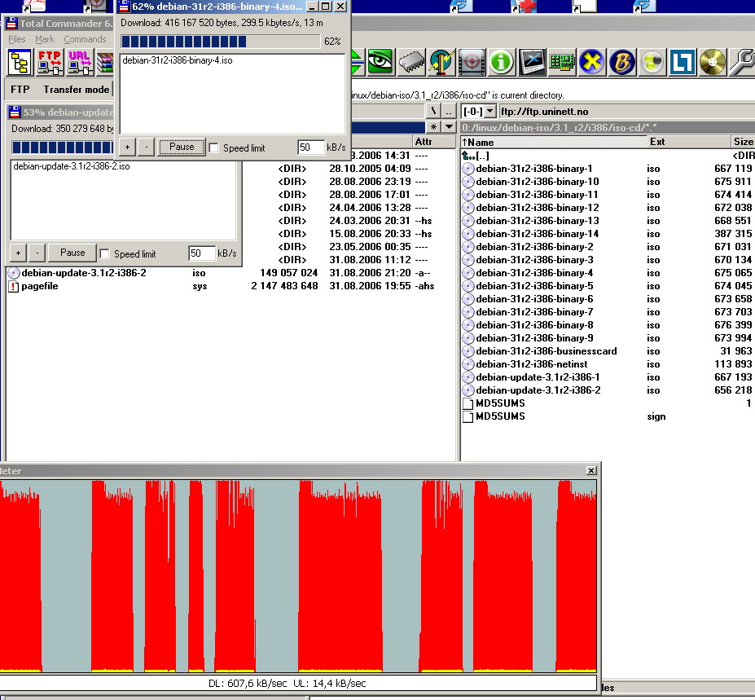
Task: Click the 50 kB/s field in binary-4 window
Action: tap(311, 147)
